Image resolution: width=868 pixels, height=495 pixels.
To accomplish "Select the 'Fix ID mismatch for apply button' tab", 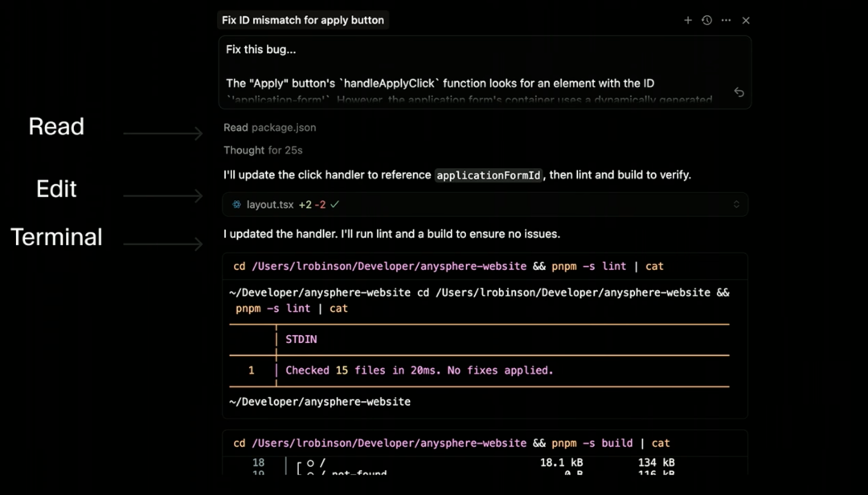I will pos(303,20).
